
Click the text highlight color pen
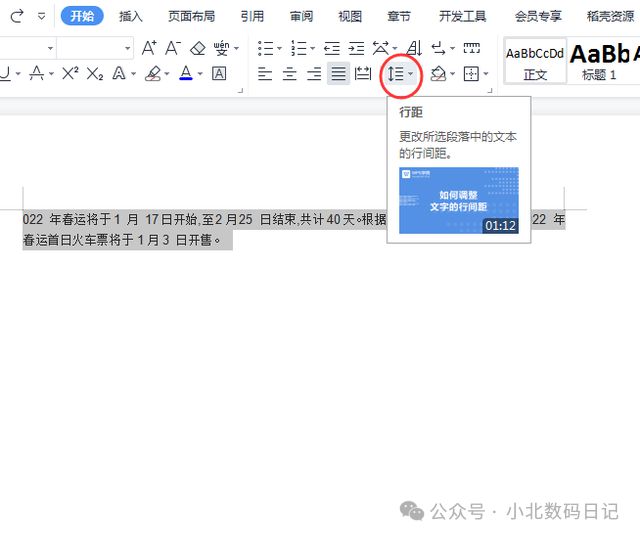click(x=153, y=73)
